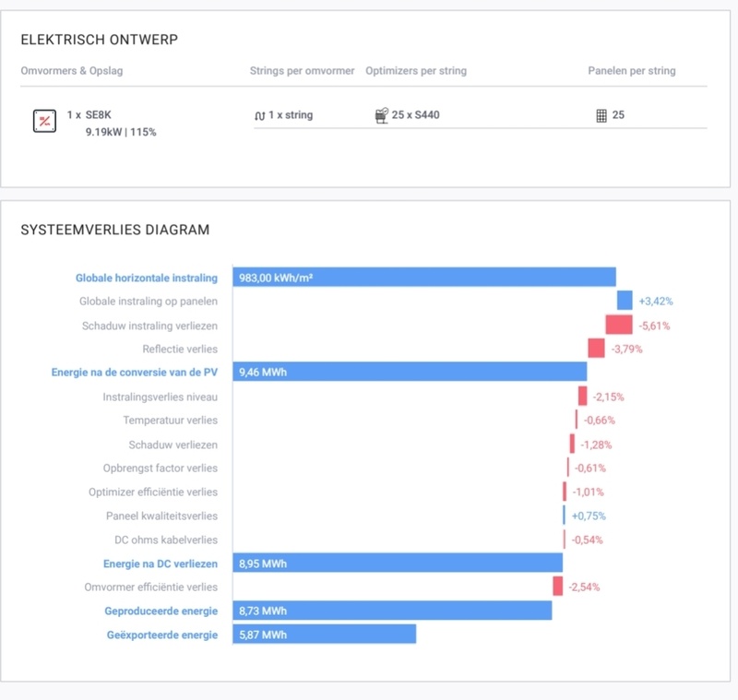
Task: Click the panel grid icon beside 25
Action: tap(601, 116)
